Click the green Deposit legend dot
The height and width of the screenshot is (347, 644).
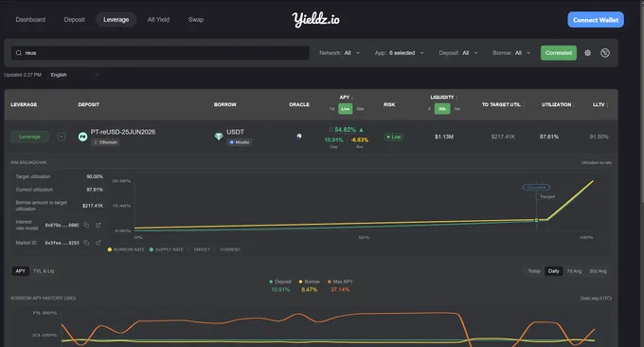tap(271, 282)
